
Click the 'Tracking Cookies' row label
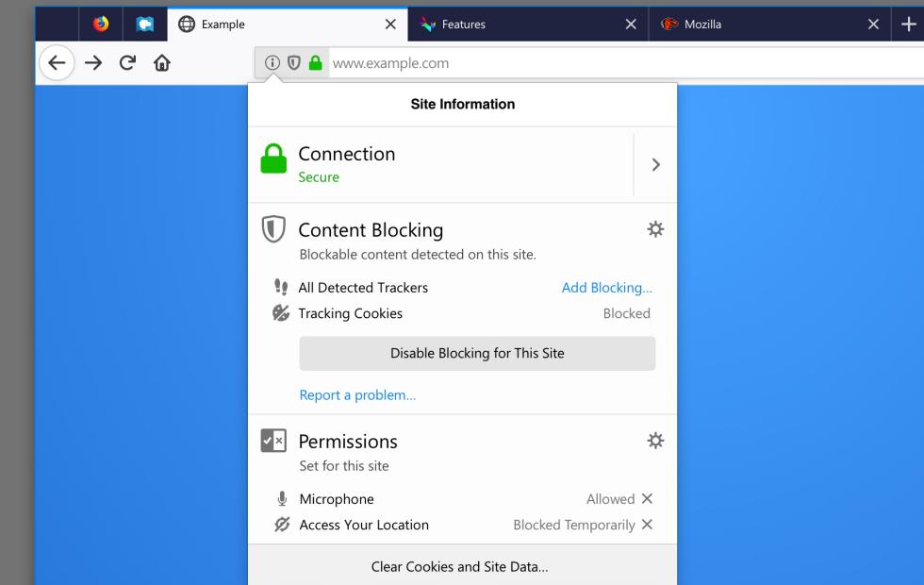tap(351, 313)
